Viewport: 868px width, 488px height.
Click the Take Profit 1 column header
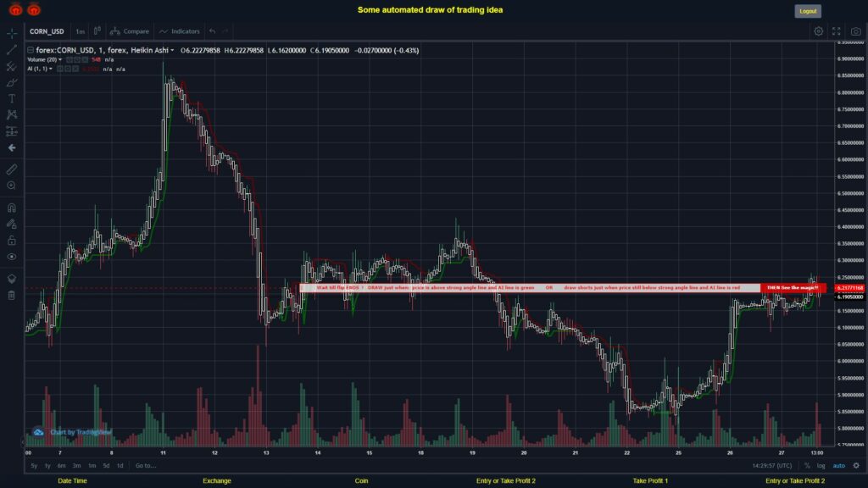(x=650, y=481)
